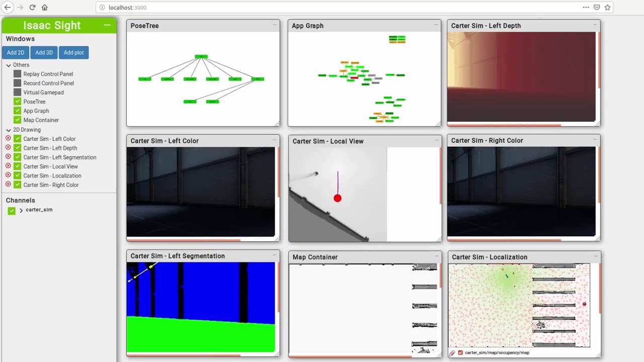Click the Add plot button
Image resolution: width=644 pixels, height=362 pixels.
tap(73, 52)
